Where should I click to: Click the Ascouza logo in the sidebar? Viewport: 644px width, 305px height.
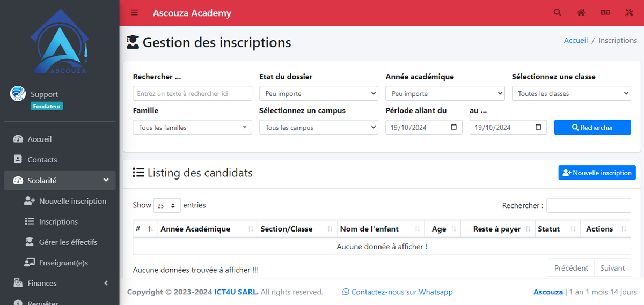60,41
